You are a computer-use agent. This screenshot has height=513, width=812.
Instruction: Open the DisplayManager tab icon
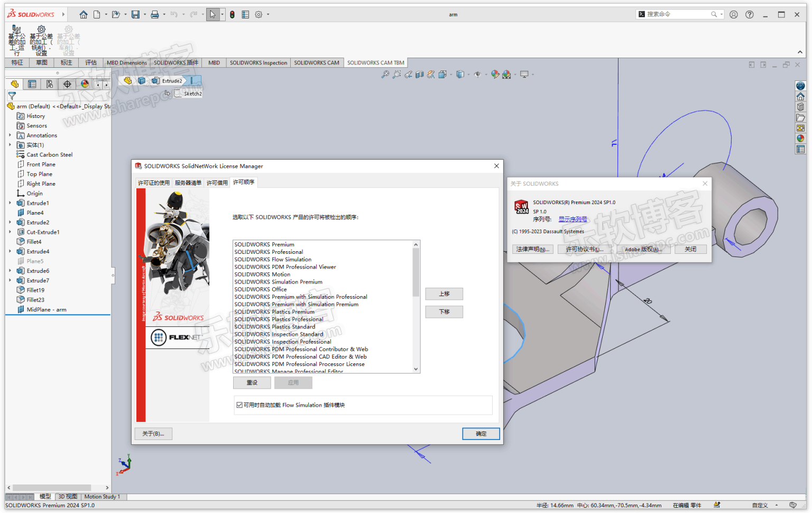(x=85, y=84)
